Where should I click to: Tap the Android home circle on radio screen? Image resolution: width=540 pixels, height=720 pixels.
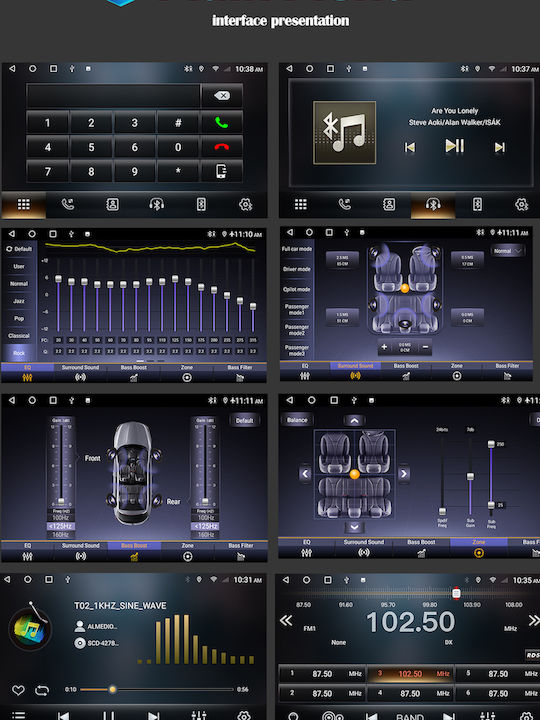[x=307, y=580]
